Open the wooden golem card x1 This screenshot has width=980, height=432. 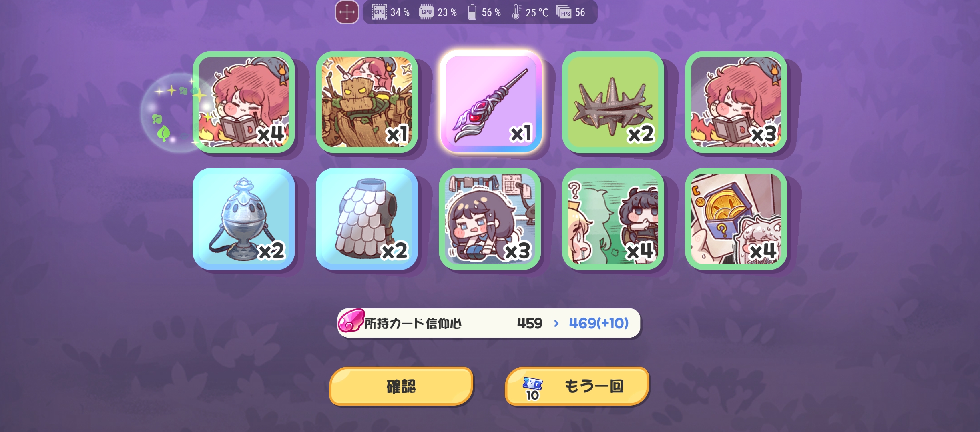click(367, 102)
